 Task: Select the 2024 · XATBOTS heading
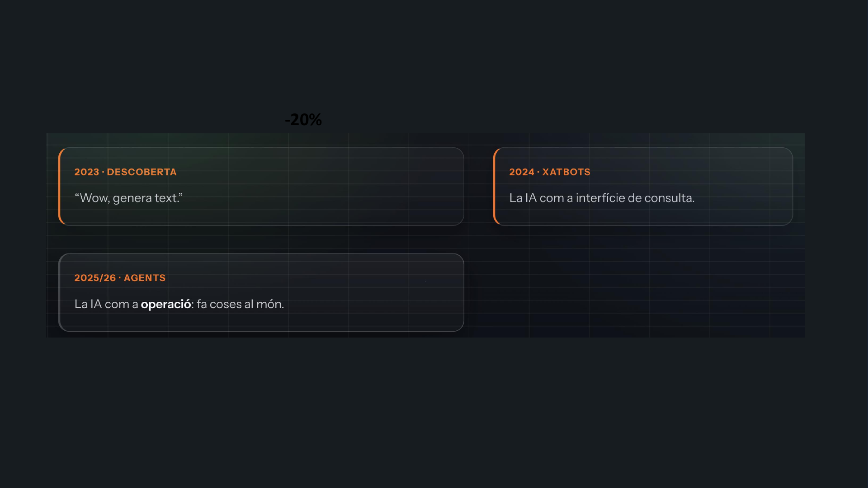click(550, 172)
